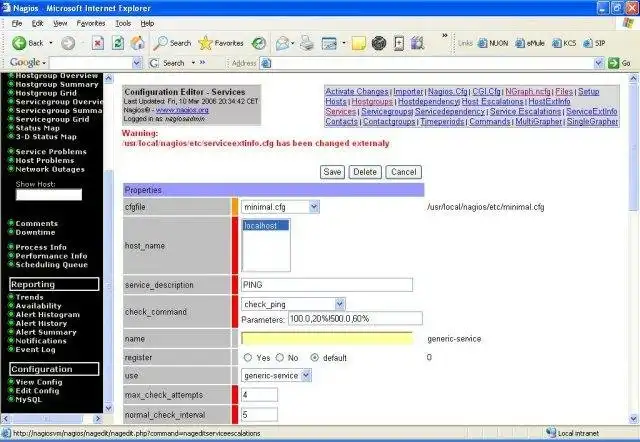Select localhost in host_name list
Screen dimensions: 640x442
(266, 225)
